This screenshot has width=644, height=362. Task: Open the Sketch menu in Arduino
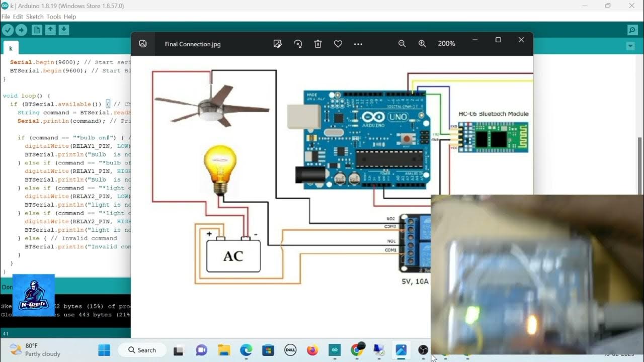35,17
